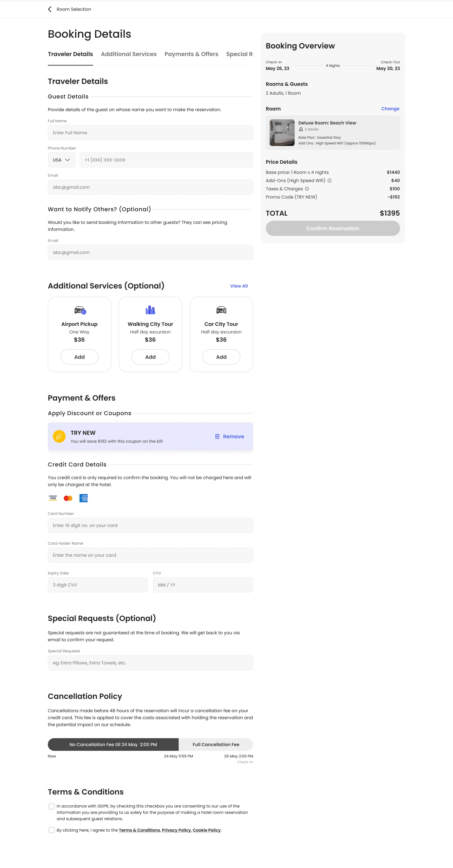Click the CVV input field
This screenshot has width=453, height=868.
203,585
